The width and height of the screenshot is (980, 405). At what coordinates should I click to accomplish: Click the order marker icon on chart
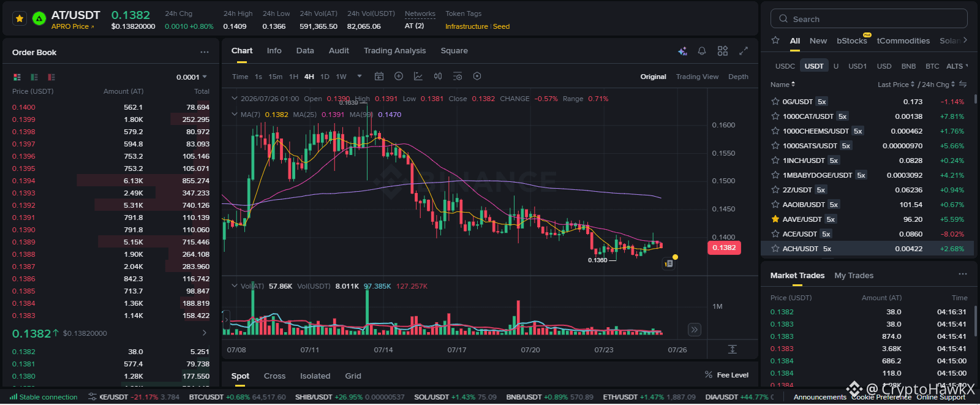669,263
